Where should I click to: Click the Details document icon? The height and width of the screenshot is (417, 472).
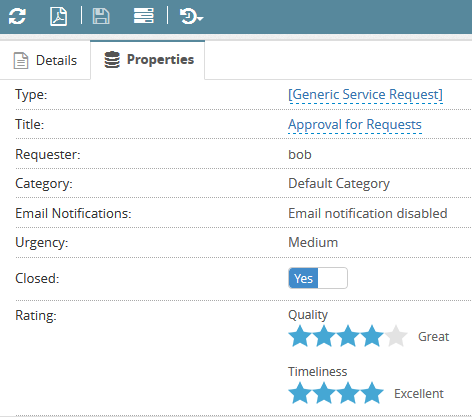[21, 61]
